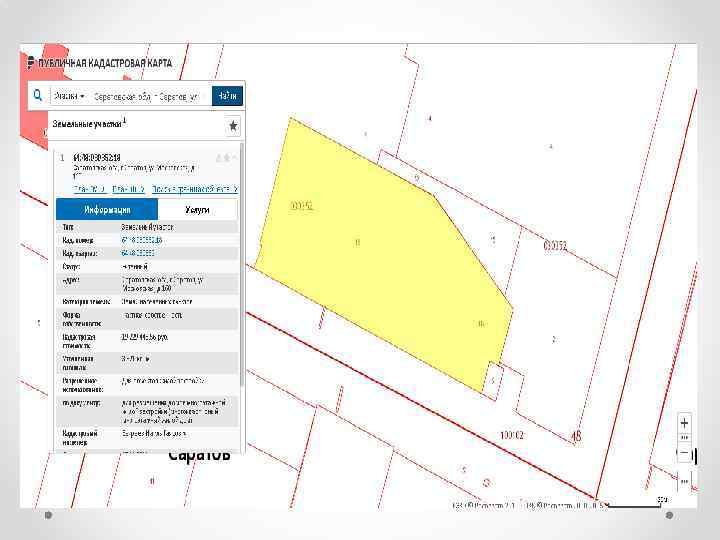Click the dots button between zoom controls
The width and height of the screenshot is (720, 540).
684,438
